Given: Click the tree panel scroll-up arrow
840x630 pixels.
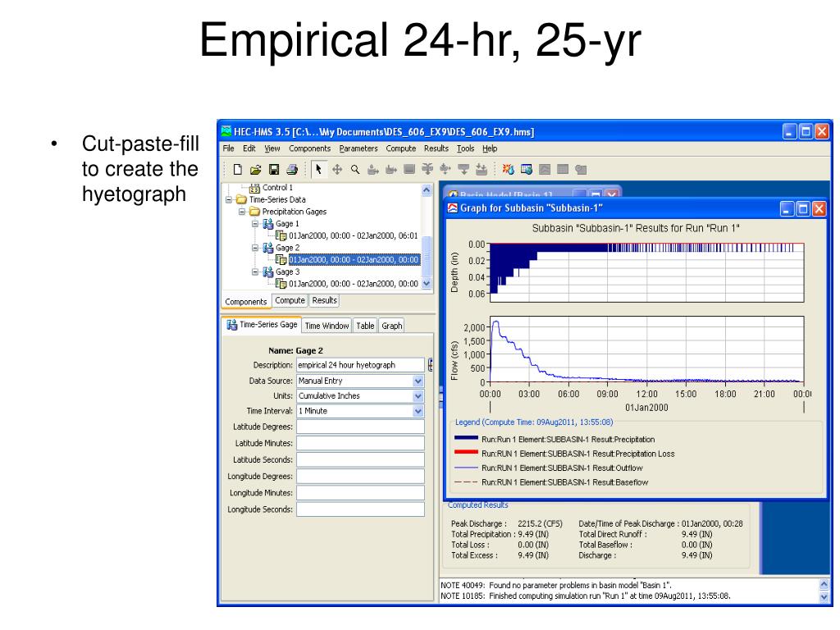Looking at the screenshot, I should (427, 190).
